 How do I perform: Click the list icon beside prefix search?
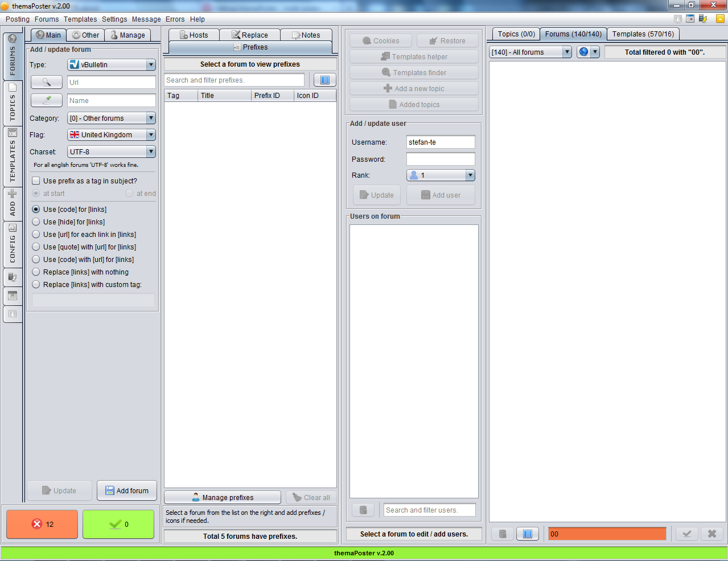(325, 80)
